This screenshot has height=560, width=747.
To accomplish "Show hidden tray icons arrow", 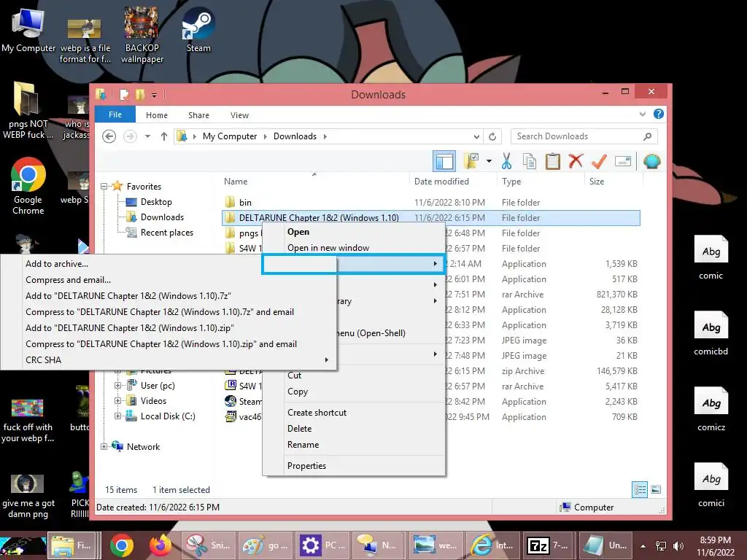I will coord(643,546).
